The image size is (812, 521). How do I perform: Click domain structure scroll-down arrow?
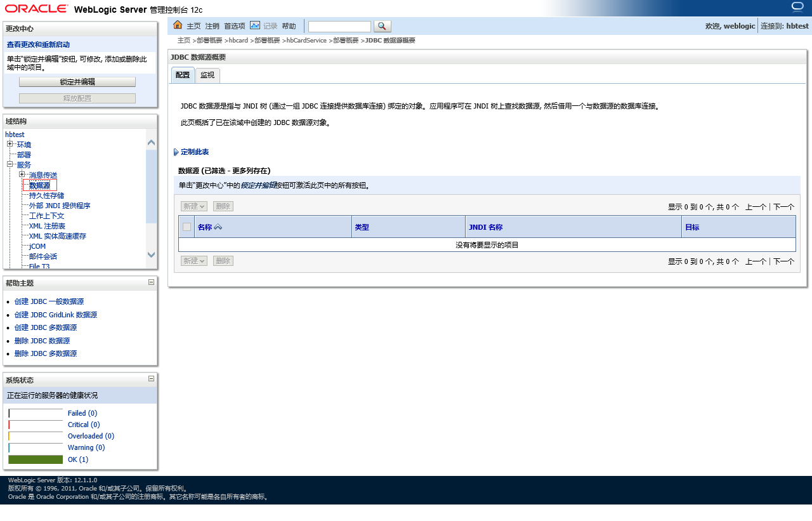151,254
